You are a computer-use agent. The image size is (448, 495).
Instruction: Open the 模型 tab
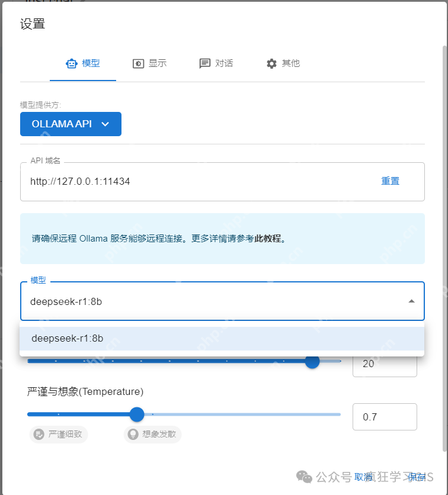click(x=83, y=63)
